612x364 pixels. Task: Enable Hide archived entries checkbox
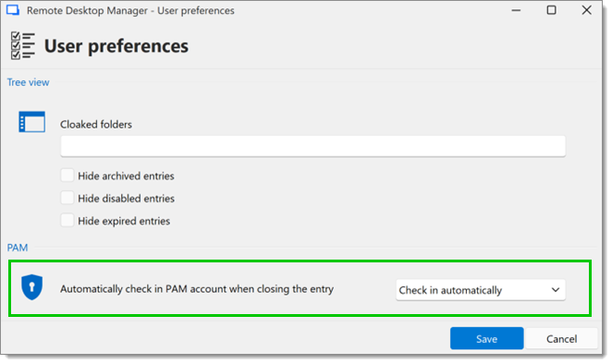pos(67,176)
